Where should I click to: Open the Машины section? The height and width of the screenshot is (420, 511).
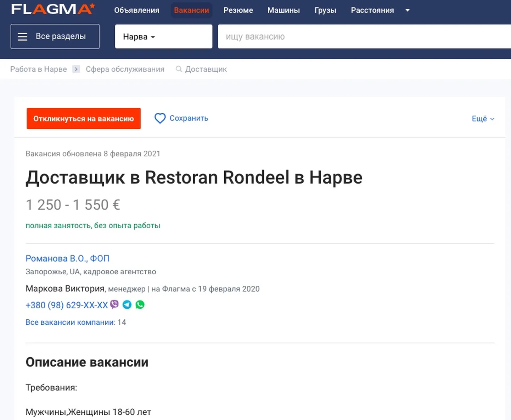click(x=283, y=10)
